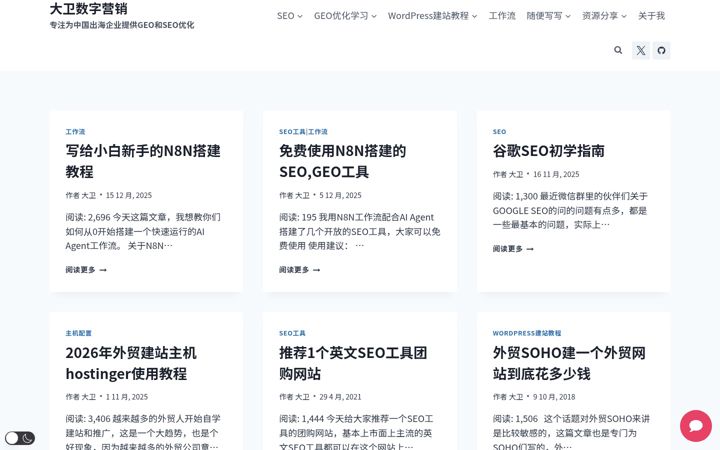Select SEO in the top navigation
This screenshot has width=720, height=450.
286,16
